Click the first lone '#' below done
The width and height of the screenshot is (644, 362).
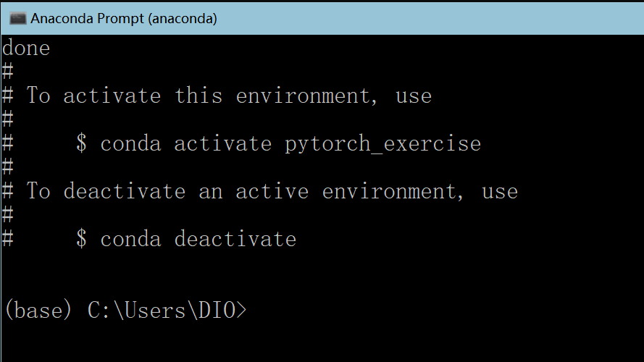click(7, 72)
